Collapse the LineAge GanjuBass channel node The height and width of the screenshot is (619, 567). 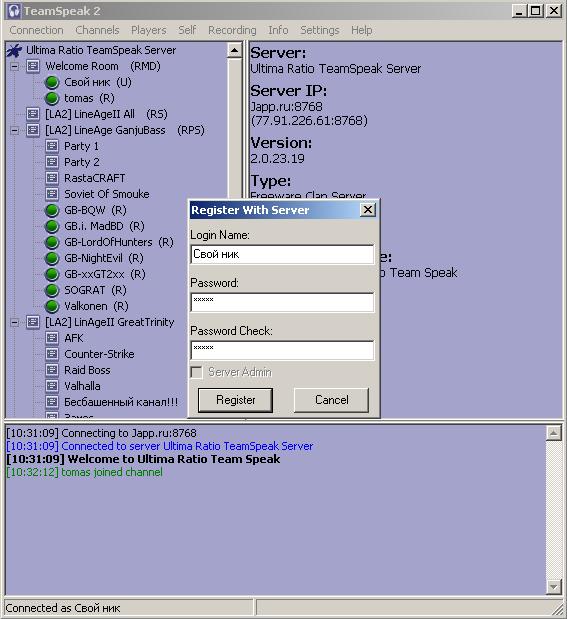coord(14,130)
